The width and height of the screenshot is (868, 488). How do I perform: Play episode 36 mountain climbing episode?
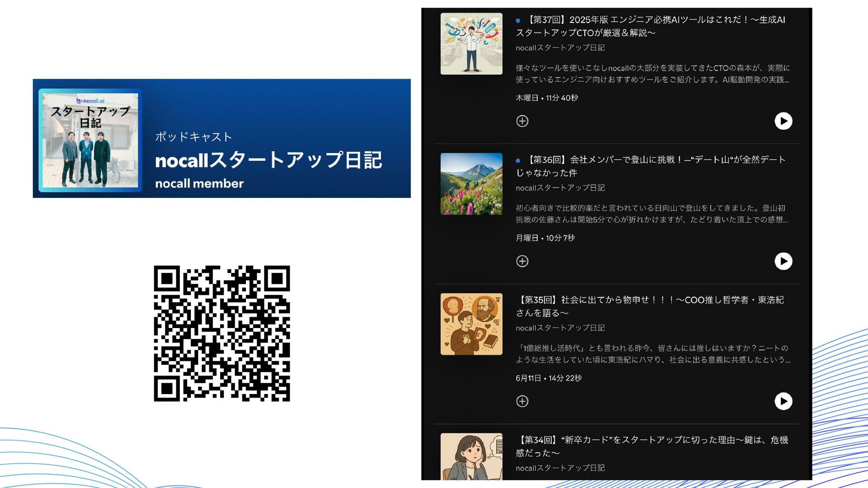(x=783, y=261)
